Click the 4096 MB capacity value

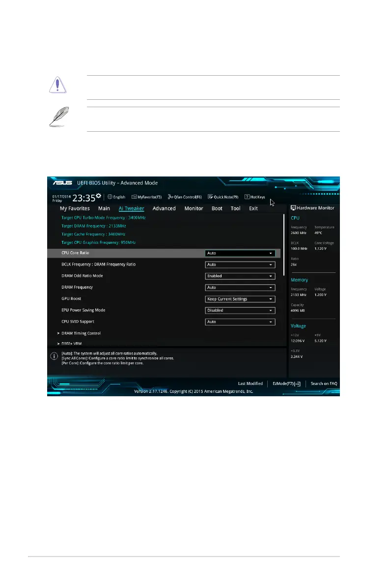point(298,311)
